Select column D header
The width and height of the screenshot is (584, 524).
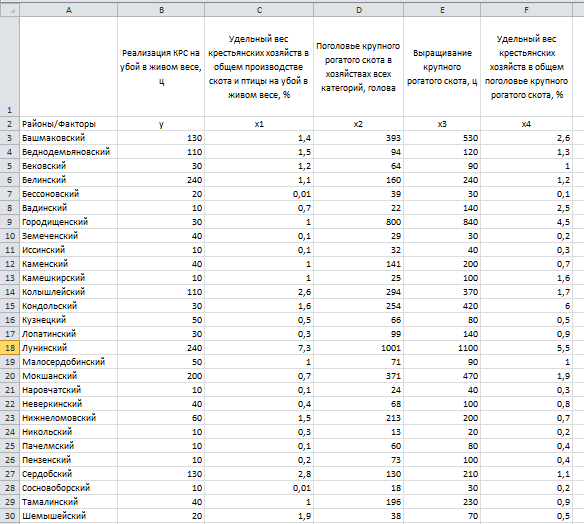pos(358,10)
